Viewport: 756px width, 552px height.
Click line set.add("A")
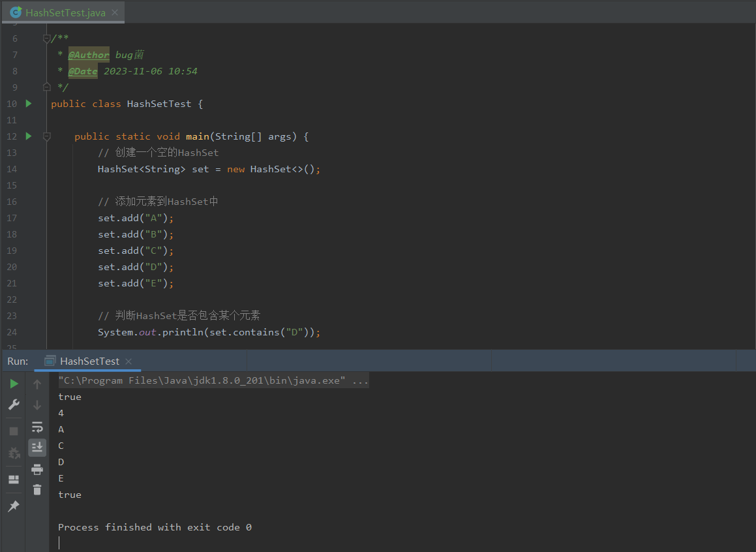(136, 219)
